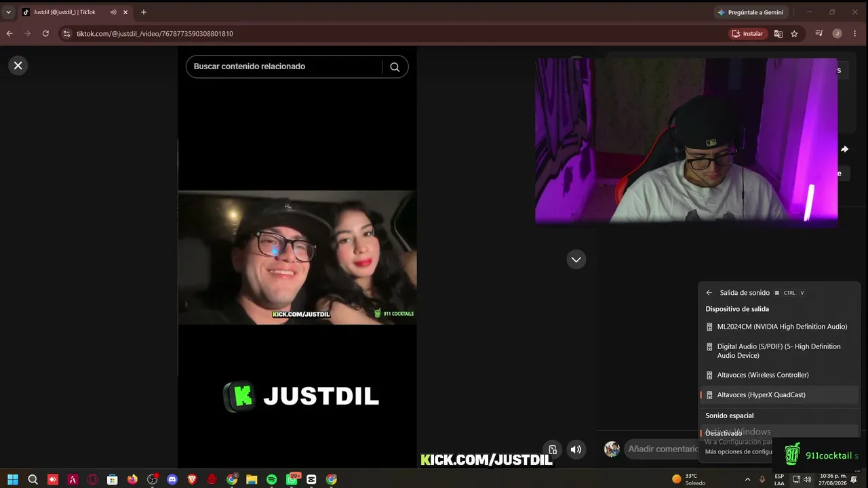Close the Justdil TikTok browser tab
The image size is (868, 488).
click(x=125, y=12)
